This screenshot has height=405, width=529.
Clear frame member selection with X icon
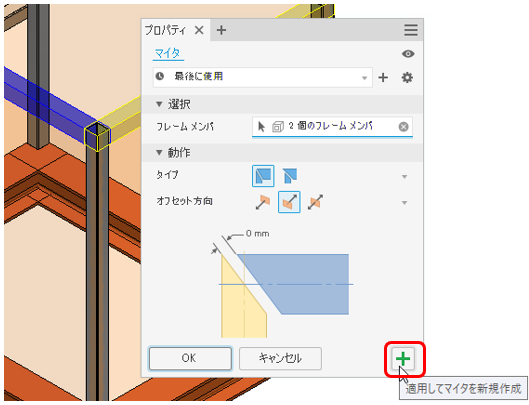(x=403, y=127)
